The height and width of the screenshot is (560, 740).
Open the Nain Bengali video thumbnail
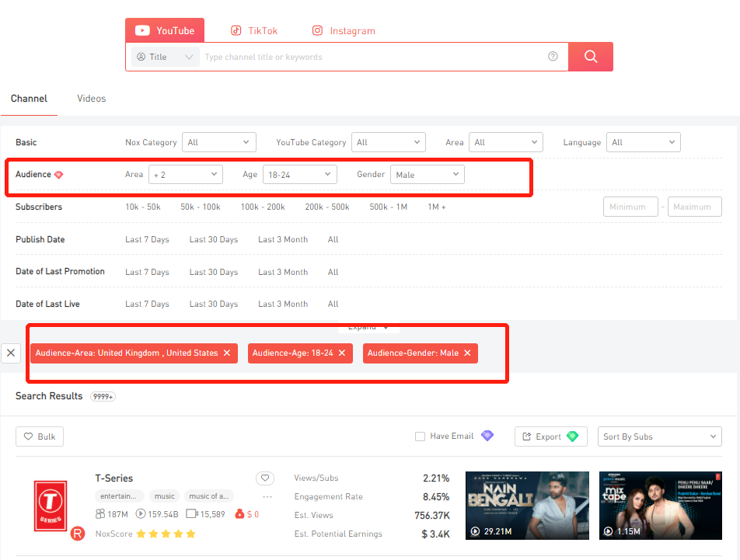[528, 506]
